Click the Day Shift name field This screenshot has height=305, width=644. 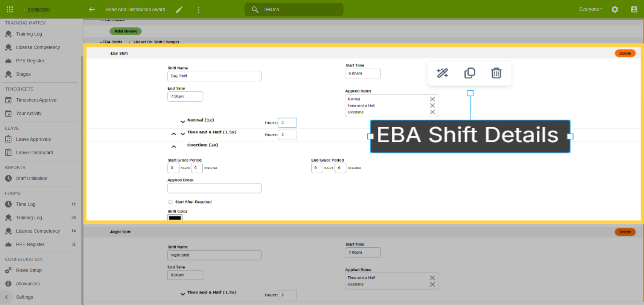(x=214, y=76)
